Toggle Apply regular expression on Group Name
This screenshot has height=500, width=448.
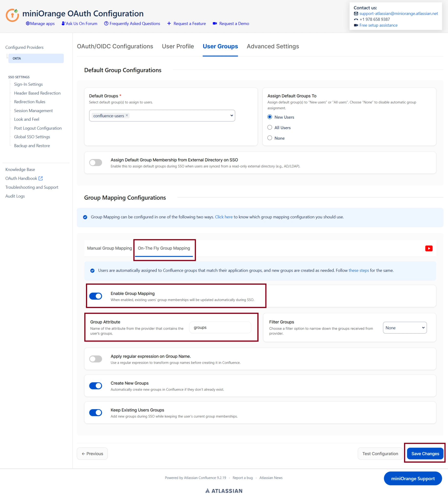coord(95,359)
